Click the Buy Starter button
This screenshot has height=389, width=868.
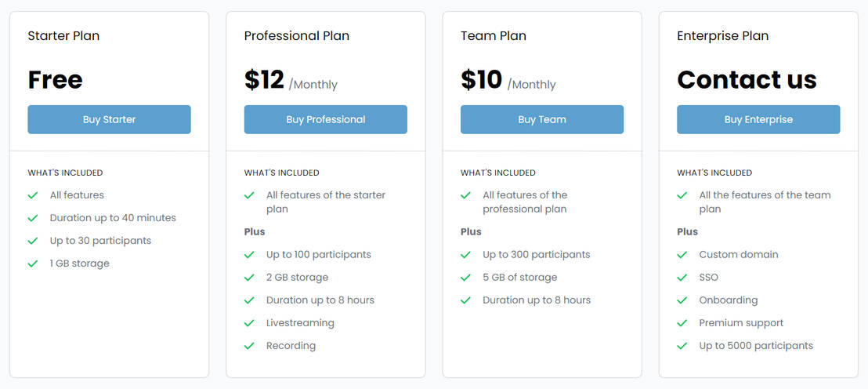tap(109, 119)
